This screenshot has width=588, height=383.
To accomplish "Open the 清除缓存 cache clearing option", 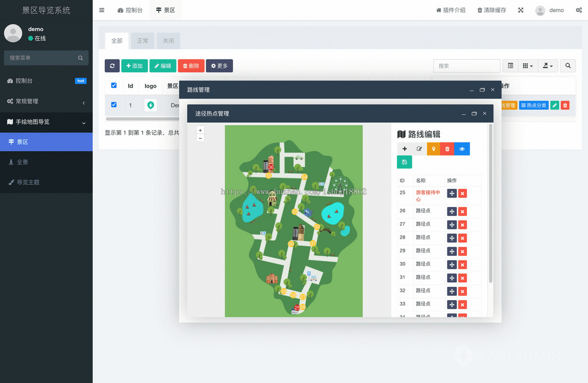I will pos(491,10).
